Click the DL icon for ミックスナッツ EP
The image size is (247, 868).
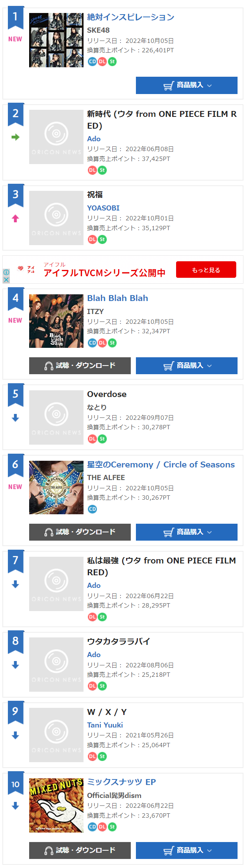click(102, 827)
